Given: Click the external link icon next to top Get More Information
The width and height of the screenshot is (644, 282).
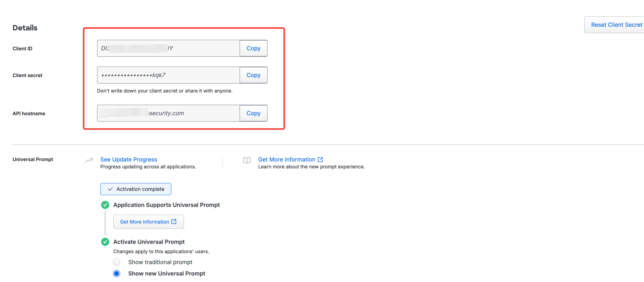Looking at the screenshot, I should coord(320,159).
